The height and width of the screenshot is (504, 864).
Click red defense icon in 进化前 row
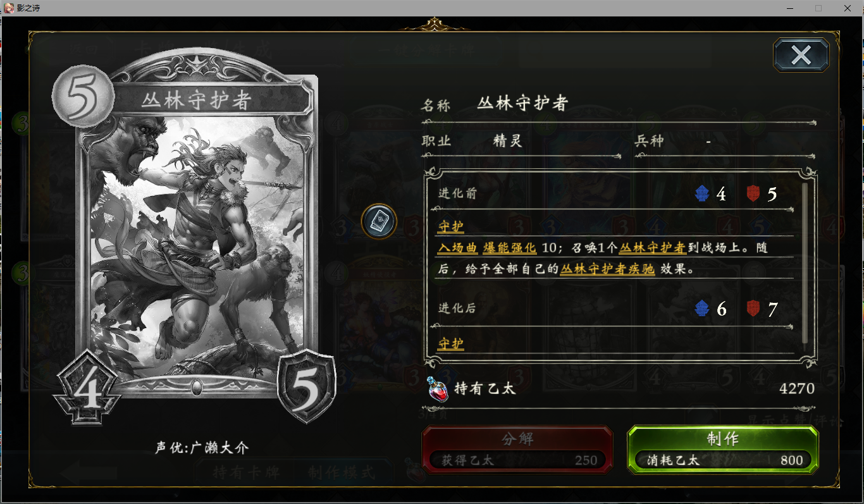point(753,194)
